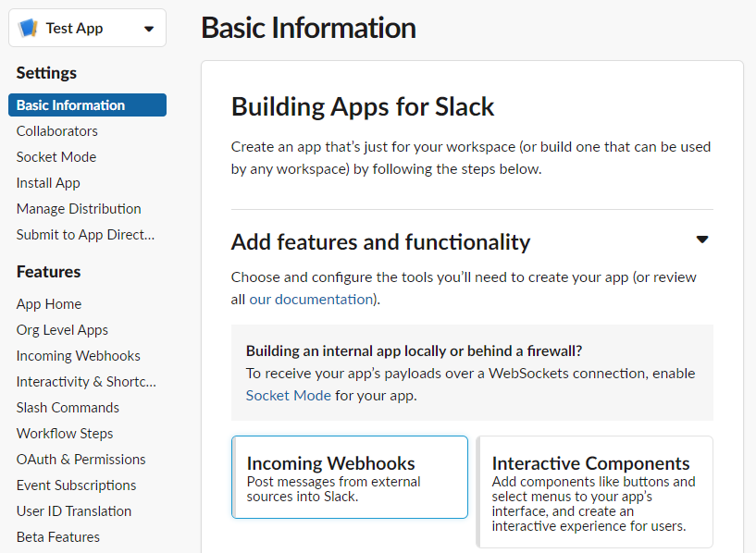The width and height of the screenshot is (756, 553).
Task: Go to User ID Translation
Action: click(x=74, y=511)
